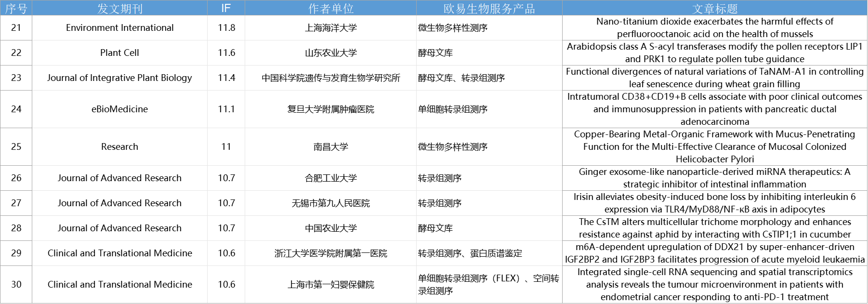Click the Ginger exosome-like nanoparticle title
868x304 pixels.
pos(715,178)
